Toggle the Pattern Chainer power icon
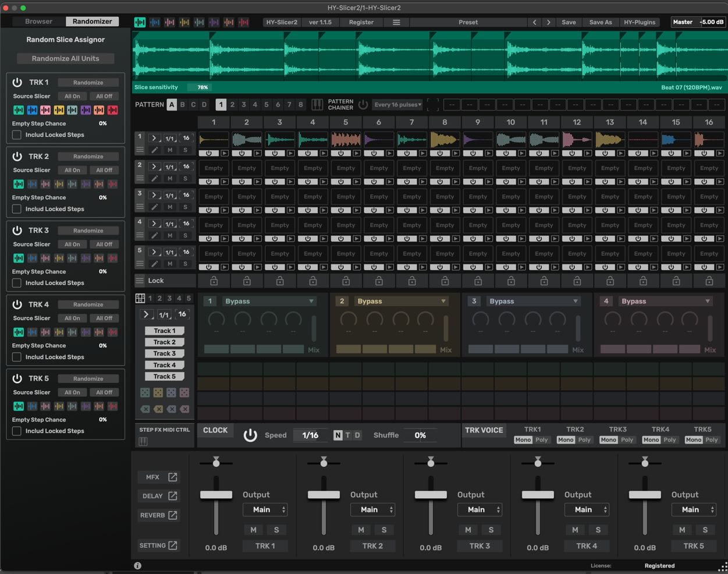The image size is (728, 574). [x=363, y=105]
